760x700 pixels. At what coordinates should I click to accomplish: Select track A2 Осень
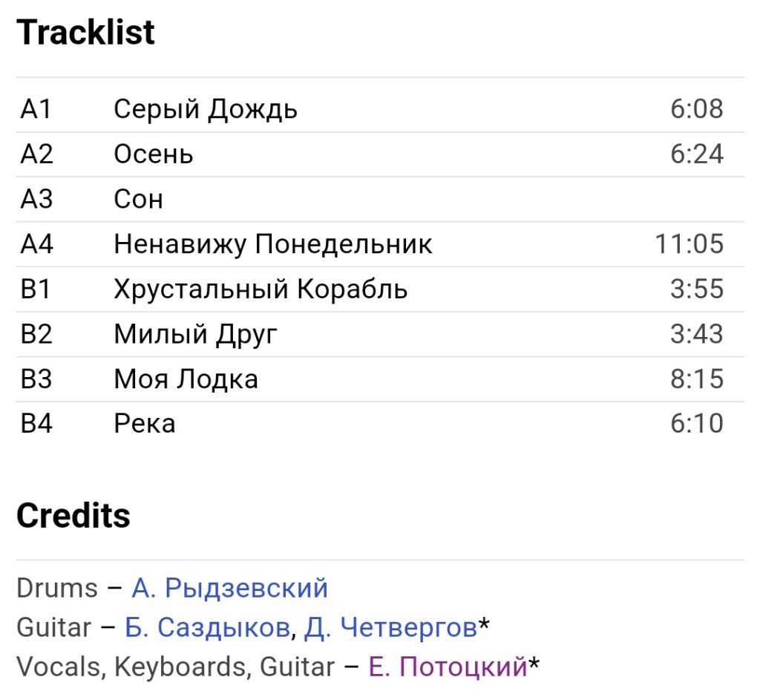380,154
